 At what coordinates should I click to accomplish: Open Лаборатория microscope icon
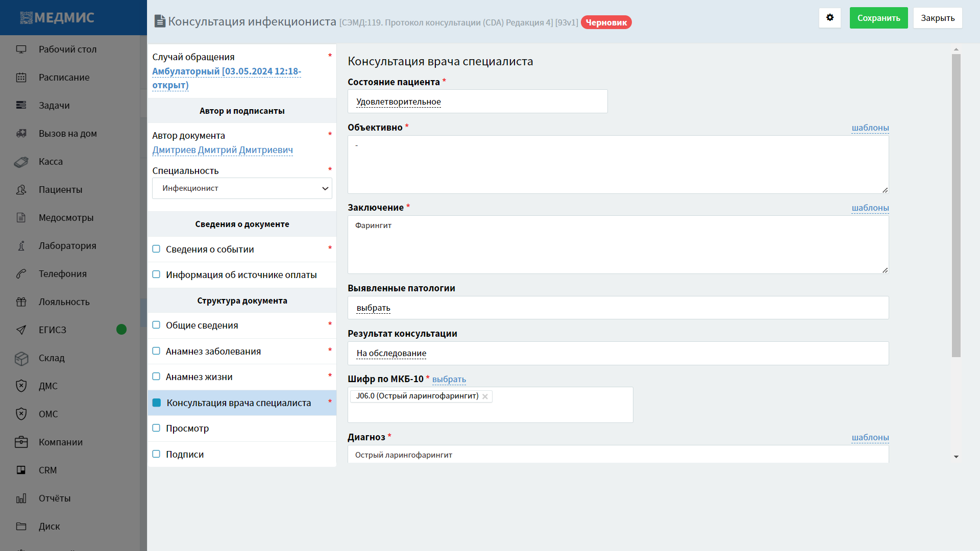21,246
